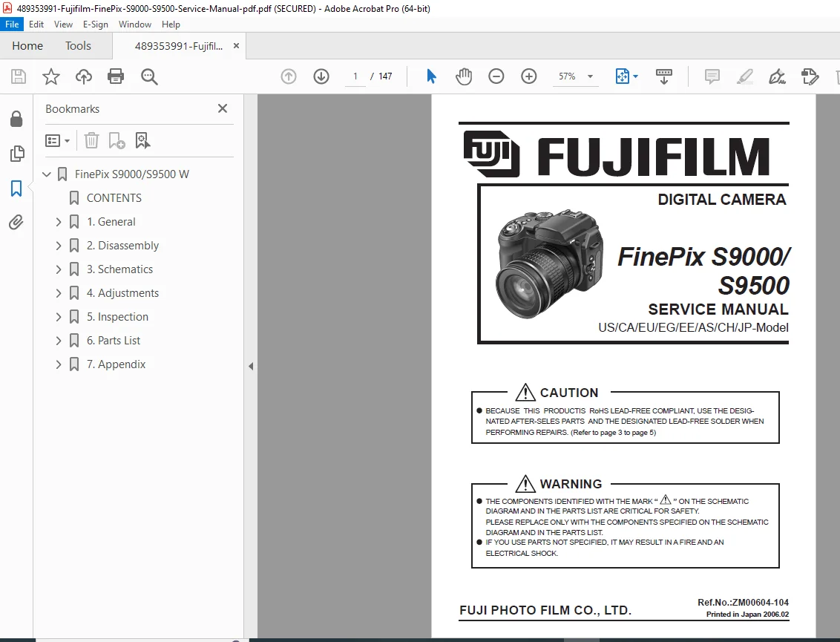Go to 4. Adjustments bookmark

point(122,293)
